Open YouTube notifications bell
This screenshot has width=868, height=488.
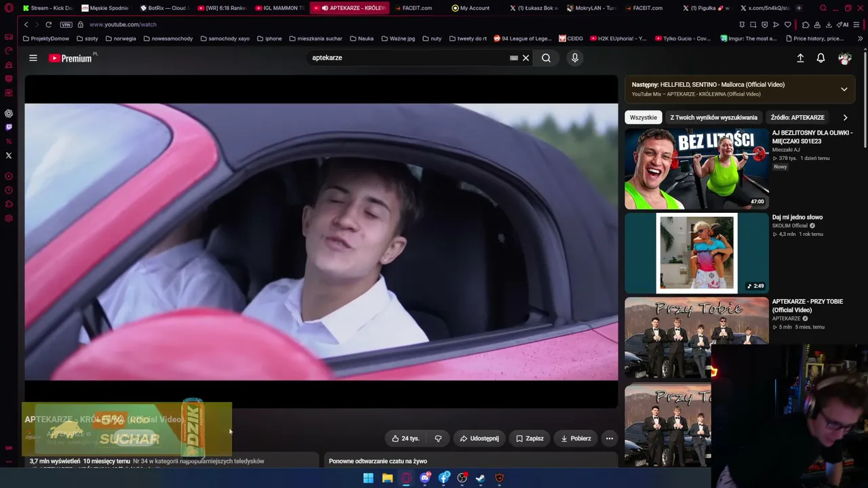(821, 58)
